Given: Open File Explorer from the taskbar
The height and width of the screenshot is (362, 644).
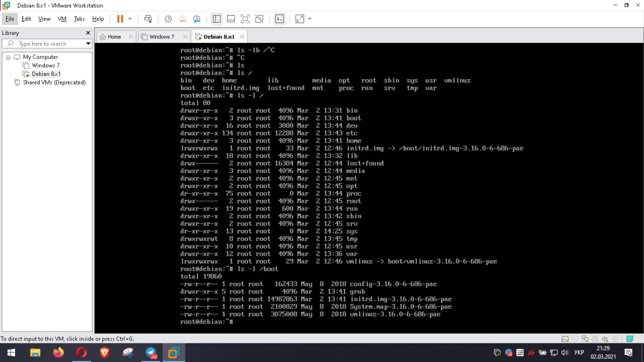Looking at the screenshot, I should pos(35,352).
